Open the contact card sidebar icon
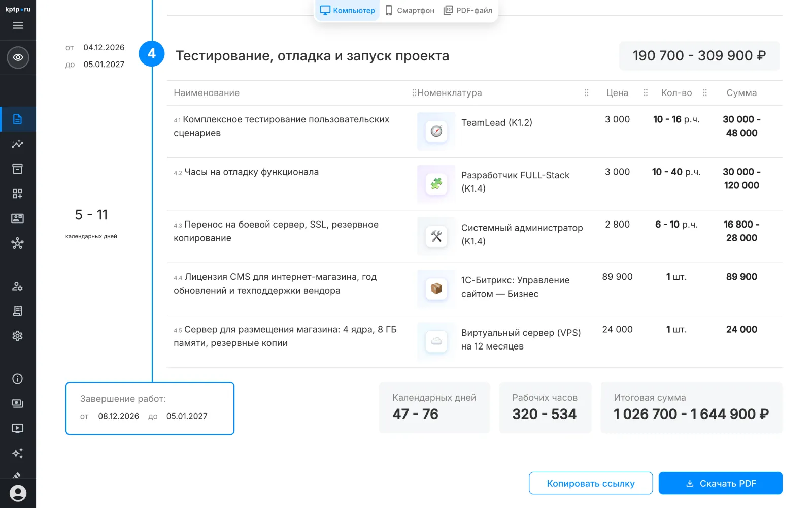The height and width of the screenshot is (508, 812). 18,218
